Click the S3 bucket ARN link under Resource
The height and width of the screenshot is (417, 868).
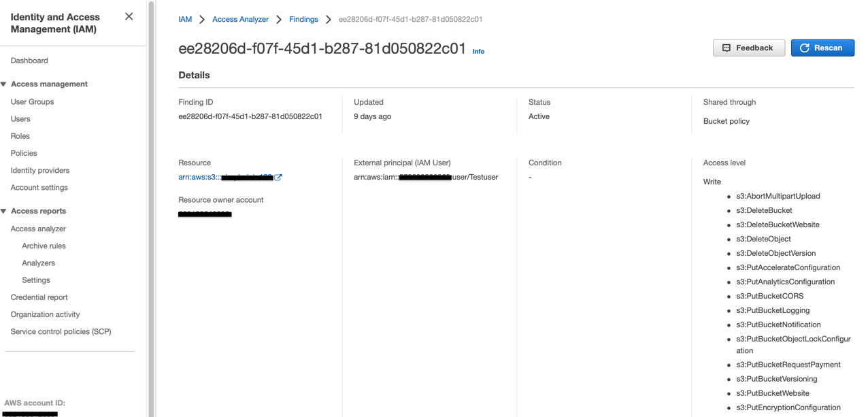(224, 177)
